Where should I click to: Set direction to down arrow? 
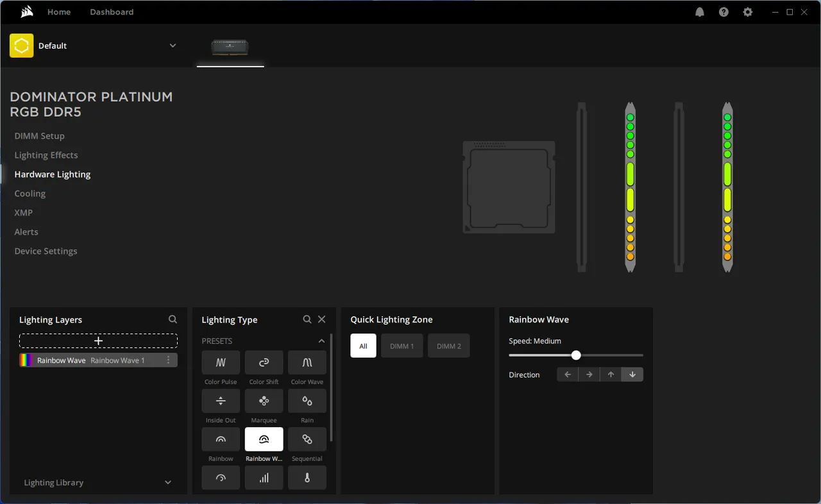click(x=632, y=374)
